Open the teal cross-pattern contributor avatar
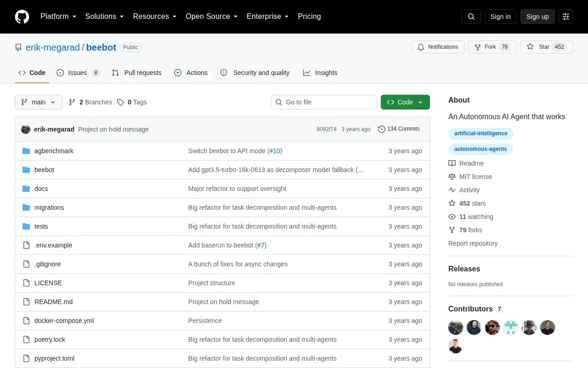588x368 pixels. point(511,328)
